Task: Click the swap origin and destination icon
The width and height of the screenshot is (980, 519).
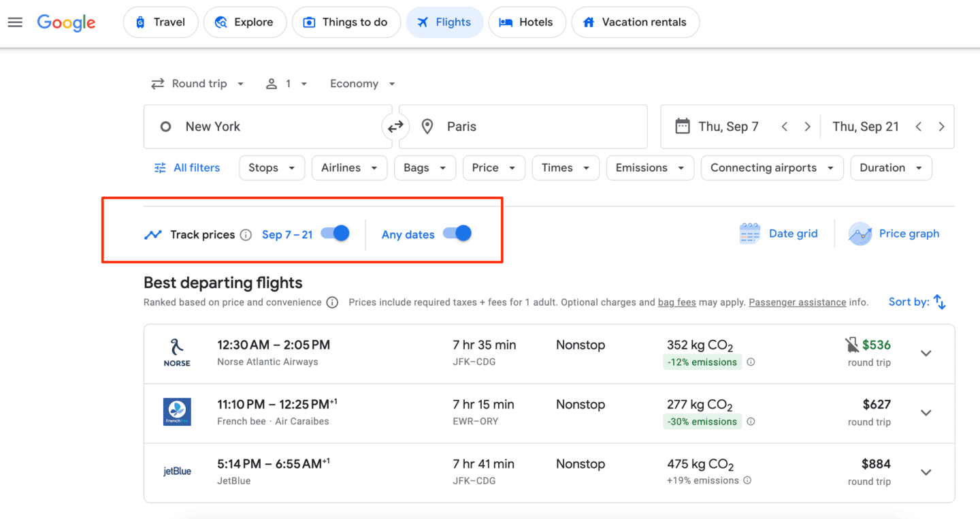Action: [395, 126]
